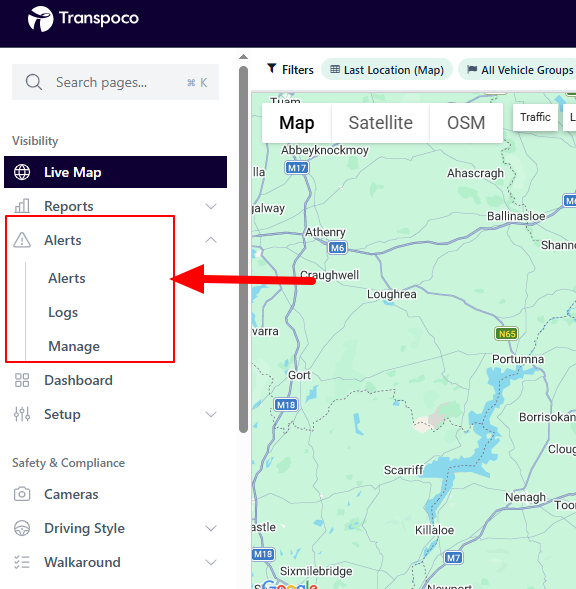This screenshot has height=589, width=576.
Task: Click the All Vehicle Groups chip
Action: (519, 70)
